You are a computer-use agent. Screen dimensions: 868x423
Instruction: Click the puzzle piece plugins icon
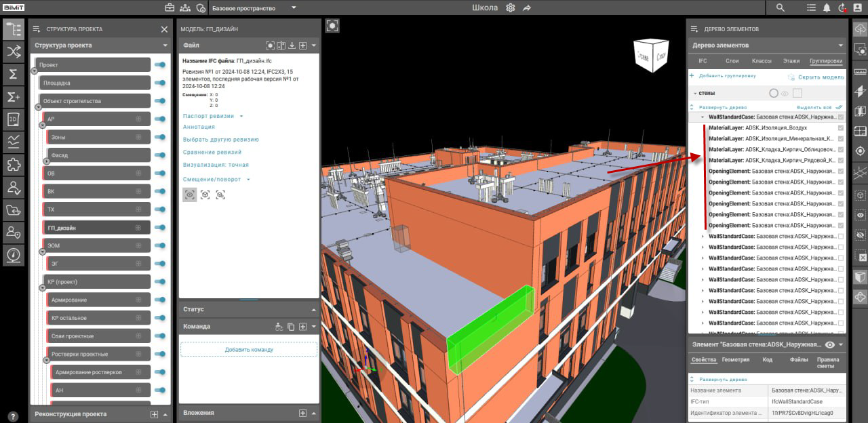pyautogui.click(x=13, y=164)
